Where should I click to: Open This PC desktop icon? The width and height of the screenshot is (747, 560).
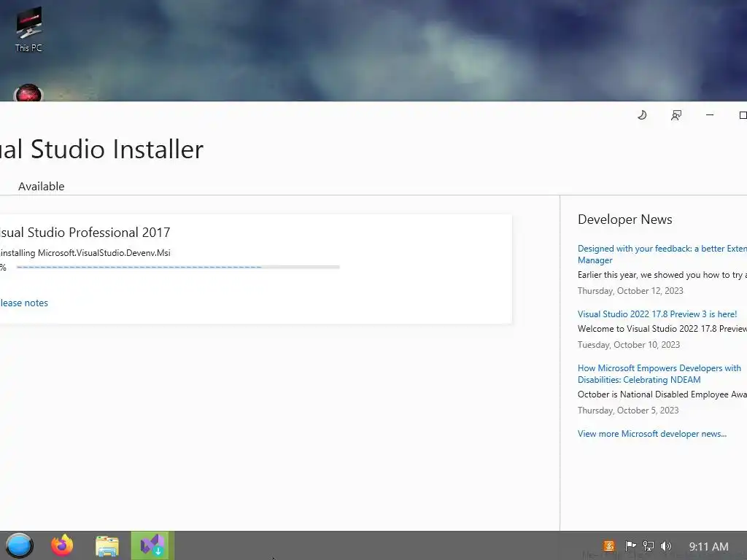pyautogui.click(x=28, y=29)
